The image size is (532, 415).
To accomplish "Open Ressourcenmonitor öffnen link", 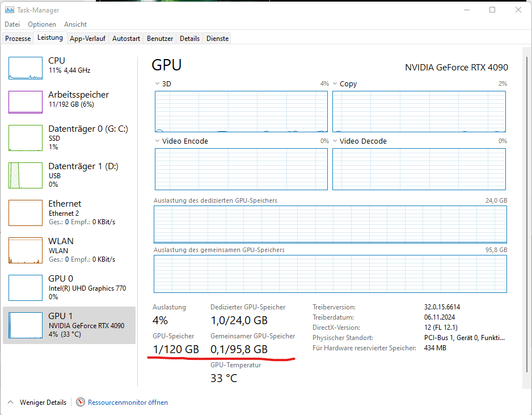I will point(128,403).
